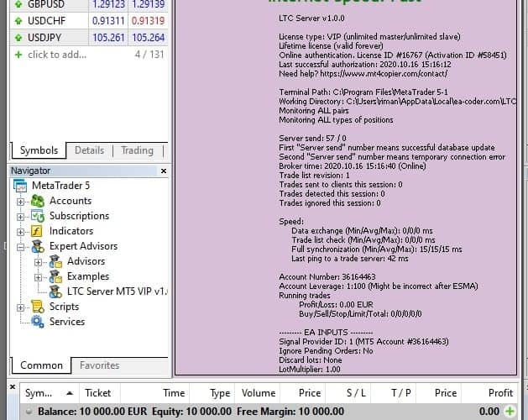Sort trades by Ticket column

100,393
